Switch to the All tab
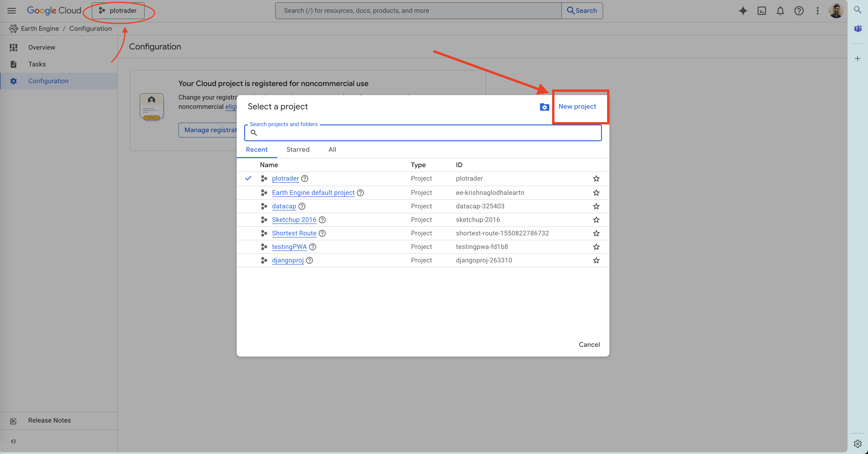 click(332, 149)
